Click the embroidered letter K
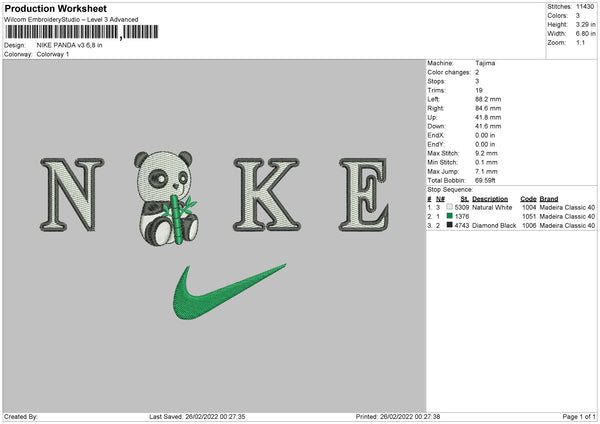 pos(267,194)
